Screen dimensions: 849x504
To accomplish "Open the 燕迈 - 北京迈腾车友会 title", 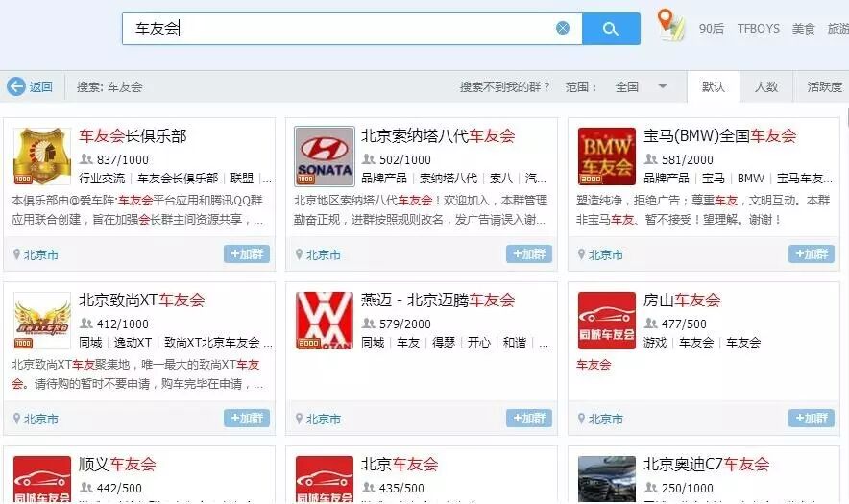I will click(438, 300).
